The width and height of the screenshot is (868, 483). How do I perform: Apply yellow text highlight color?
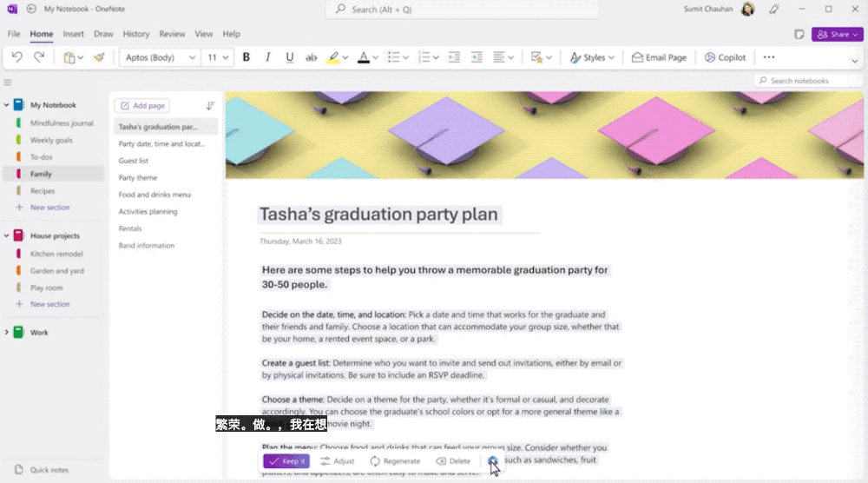click(333, 57)
